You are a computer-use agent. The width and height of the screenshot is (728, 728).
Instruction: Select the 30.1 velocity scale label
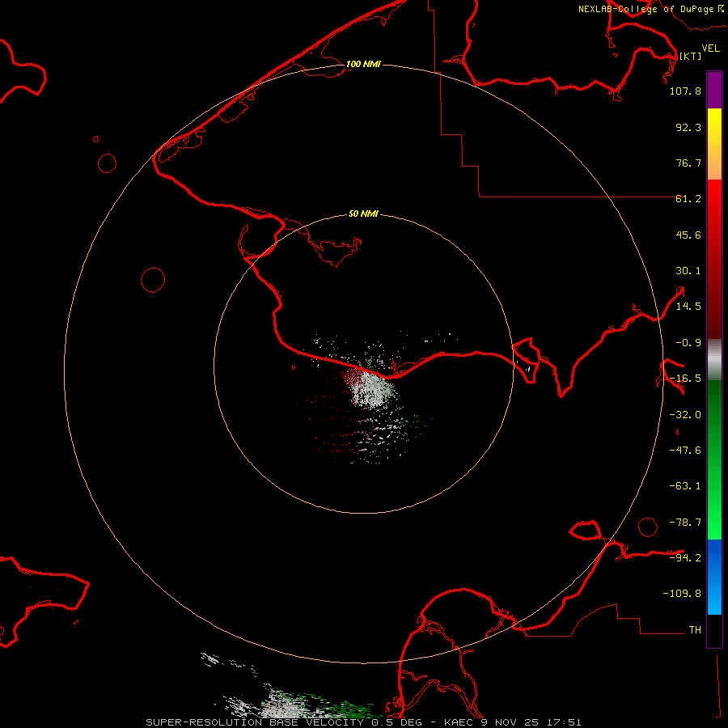tap(688, 271)
